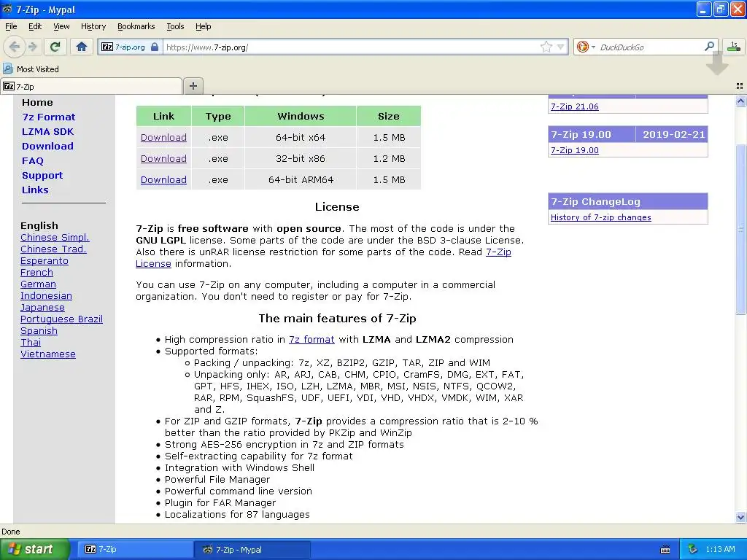Open the browser Home page icon

click(82, 47)
